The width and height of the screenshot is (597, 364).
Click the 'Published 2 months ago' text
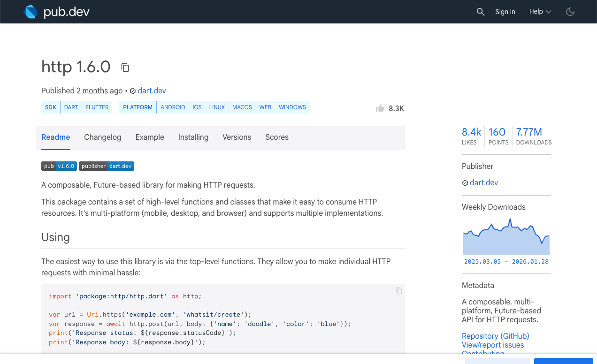tap(82, 91)
